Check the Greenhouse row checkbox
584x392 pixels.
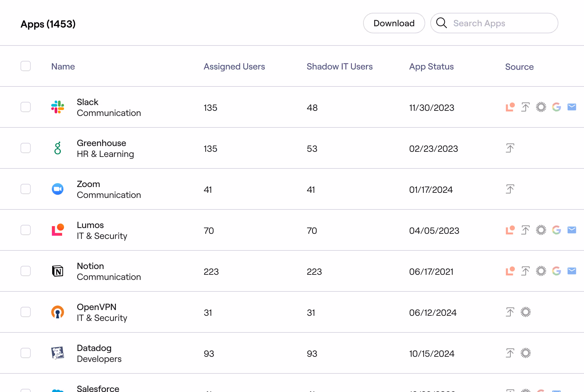point(26,148)
